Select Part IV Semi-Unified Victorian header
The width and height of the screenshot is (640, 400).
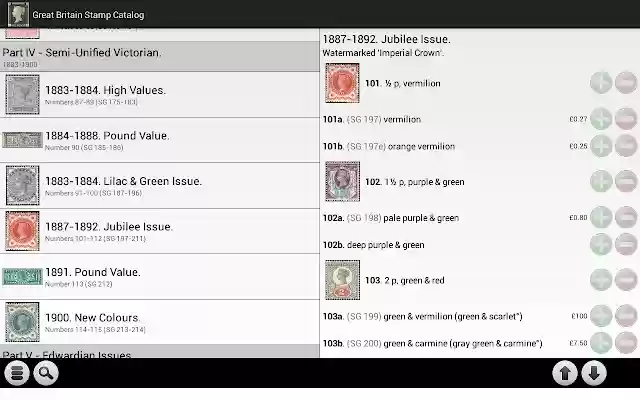click(x=160, y=56)
